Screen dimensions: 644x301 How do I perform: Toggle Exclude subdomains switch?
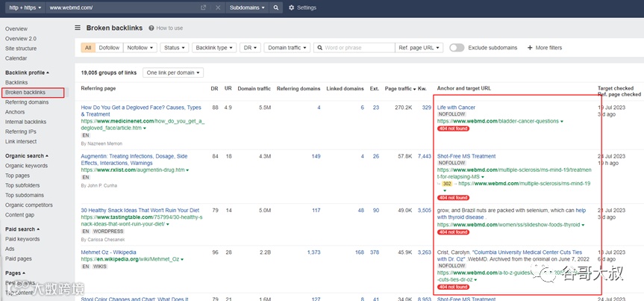coord(457,48)
